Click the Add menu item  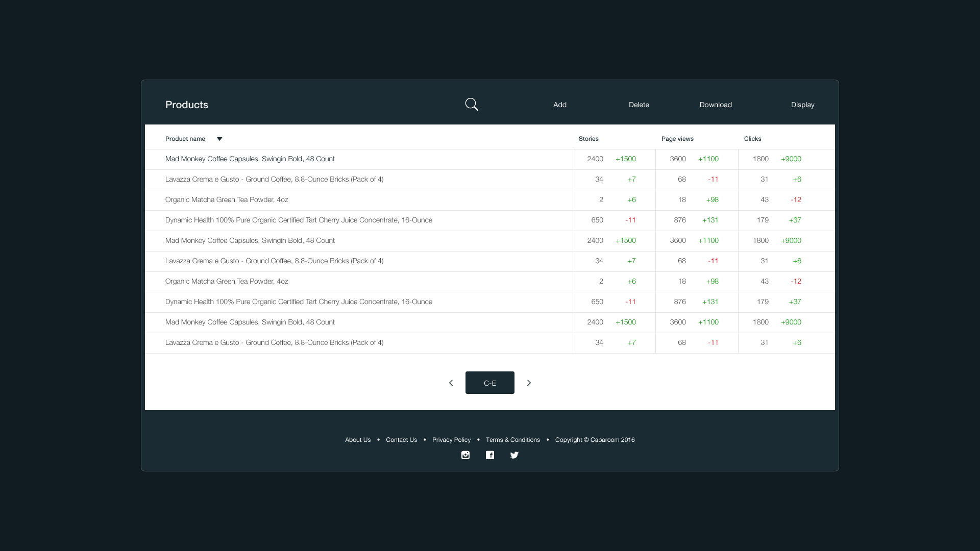560,105
